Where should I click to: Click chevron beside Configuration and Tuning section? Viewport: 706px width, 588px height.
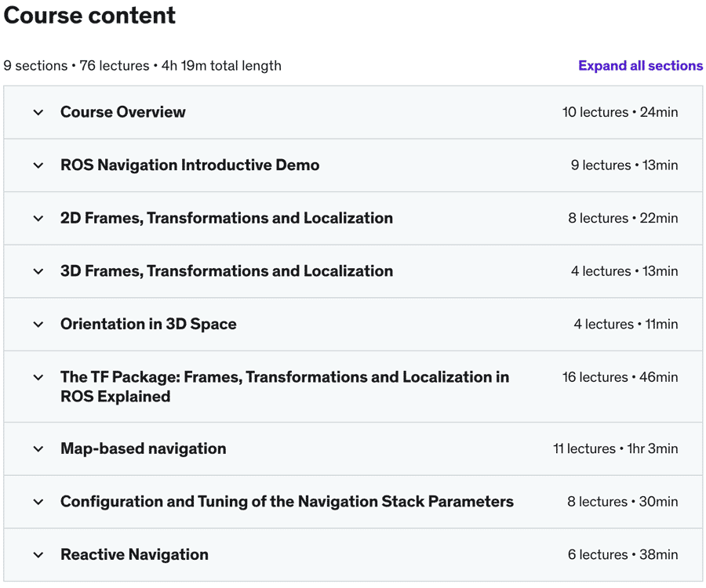[38, 502]
